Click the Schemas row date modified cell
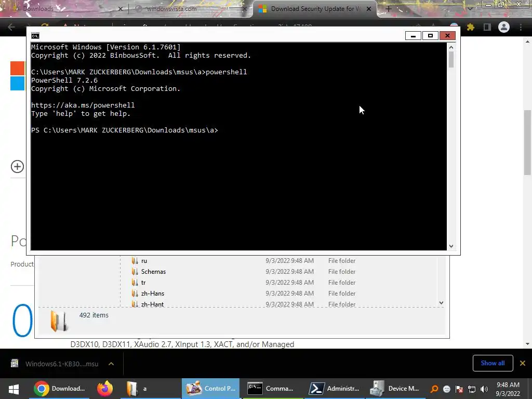 point(289,271)
